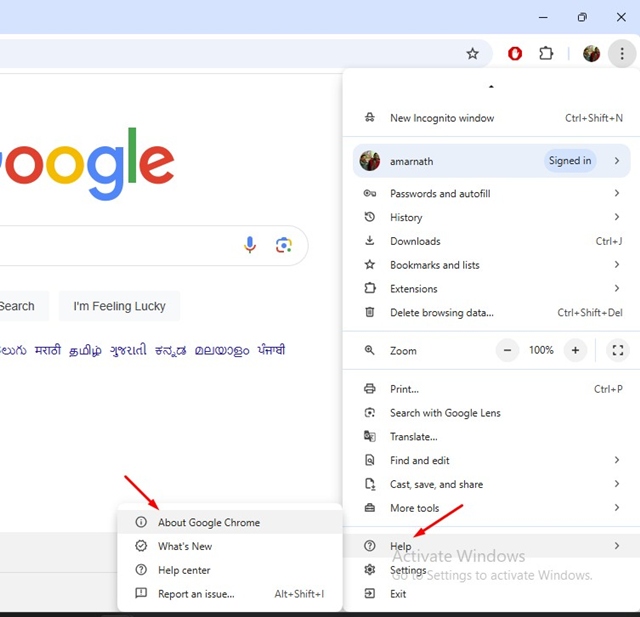Choose Report an issue menu entry

pos(229,594)
